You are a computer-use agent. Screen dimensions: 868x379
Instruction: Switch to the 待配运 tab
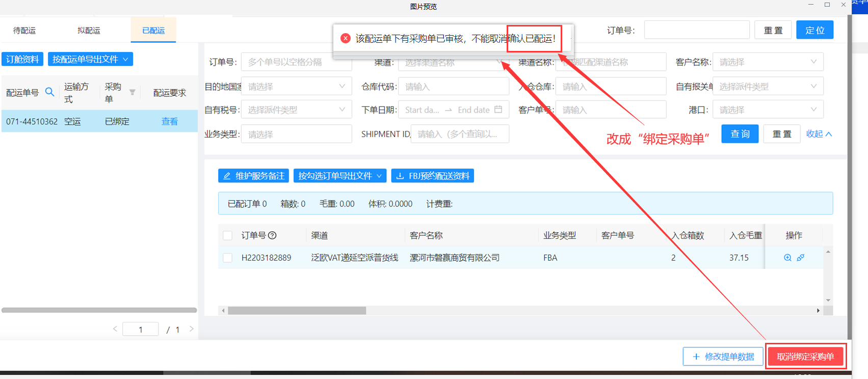coord(24,31)
